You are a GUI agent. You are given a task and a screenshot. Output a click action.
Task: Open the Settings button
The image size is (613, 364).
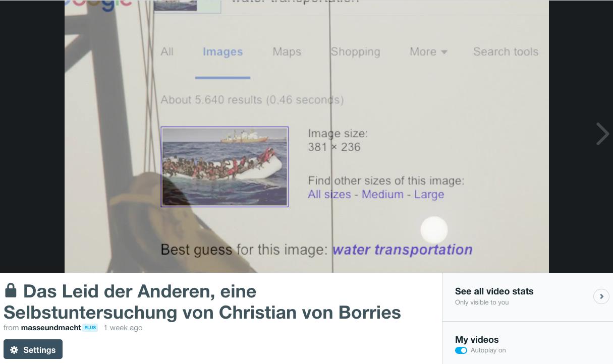tap(33, 349)
